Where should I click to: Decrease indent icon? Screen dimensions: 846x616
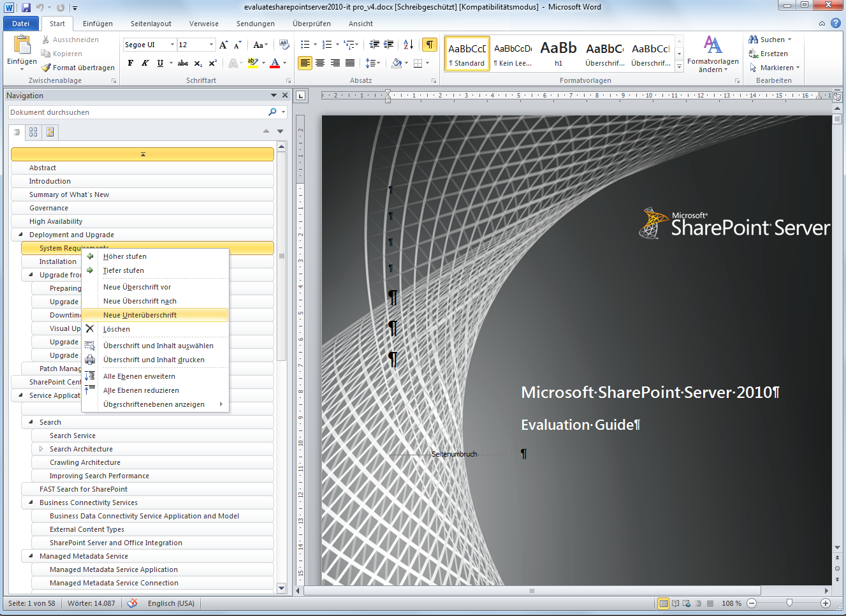pyautogui.click(x=374, y=45)
